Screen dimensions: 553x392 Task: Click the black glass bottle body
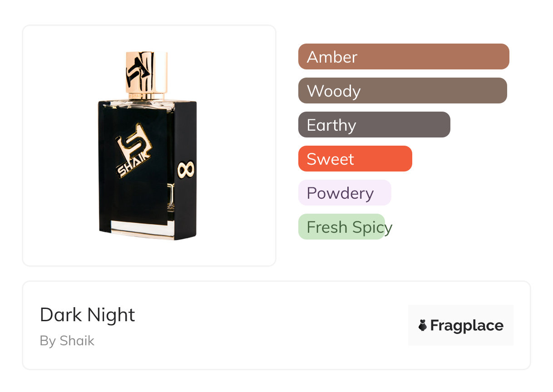click(x=136, y=200)
